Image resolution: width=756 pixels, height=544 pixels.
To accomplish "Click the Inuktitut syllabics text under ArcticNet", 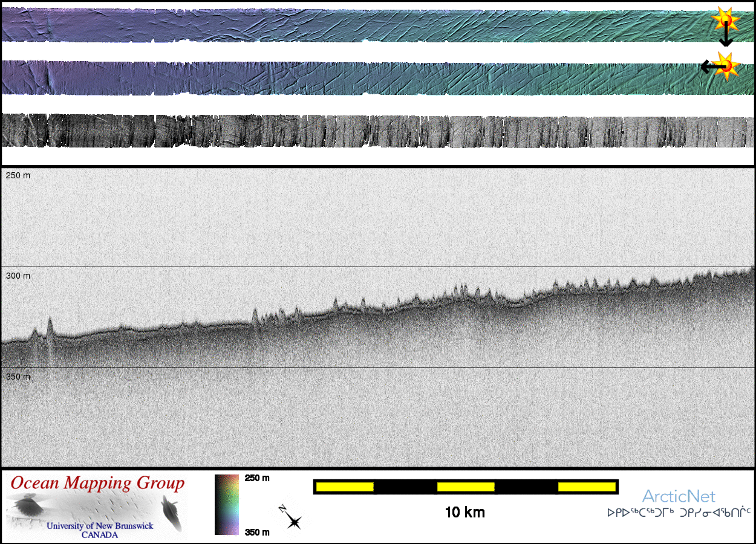I will click(679, 513).
